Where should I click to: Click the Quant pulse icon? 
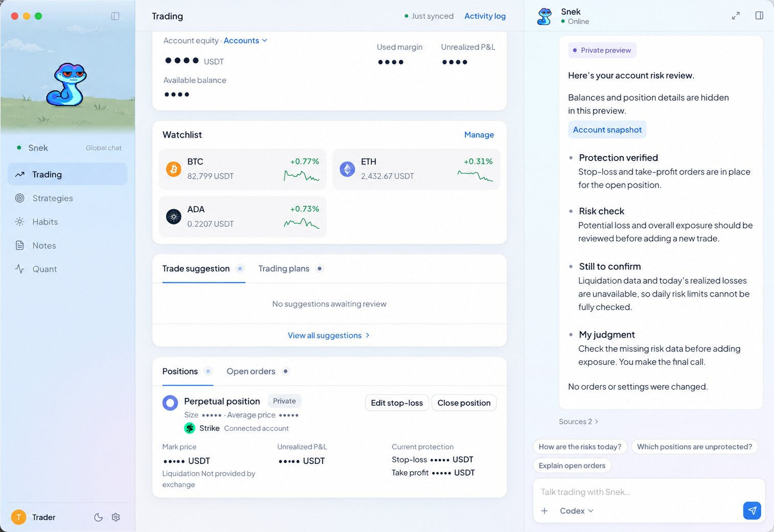click(x=19, y=269)
